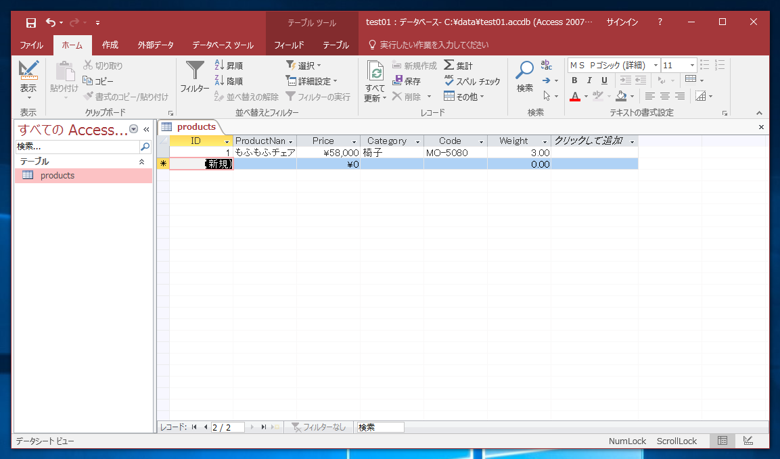Click クリックして追加 column header
The width and height of the screenshot is (780, 459).
(594, 141)
